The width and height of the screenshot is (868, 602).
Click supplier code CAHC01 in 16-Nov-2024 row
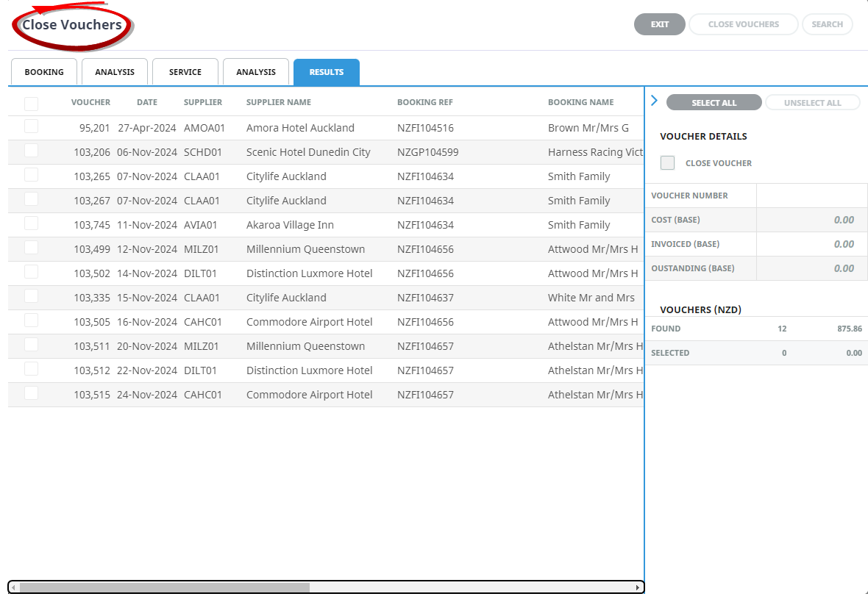(x=202, y=322)
